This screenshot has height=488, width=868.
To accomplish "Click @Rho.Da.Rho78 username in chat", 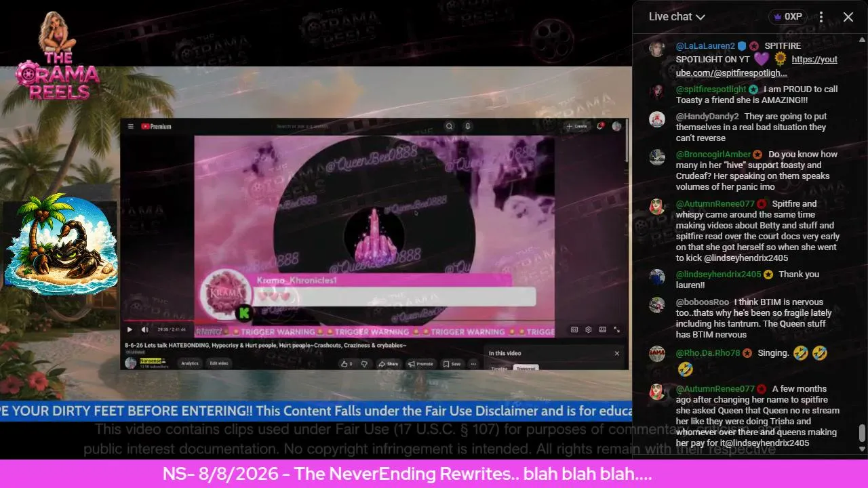I will click(x=708, y=353).
